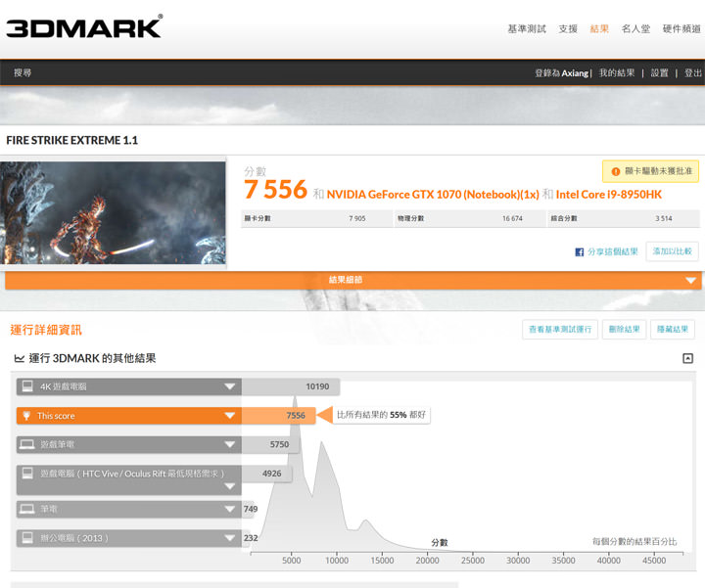Click the monitor icon on 辦公電腦 (2013) row
Screen dimensions: 705x588
(27, 538)
